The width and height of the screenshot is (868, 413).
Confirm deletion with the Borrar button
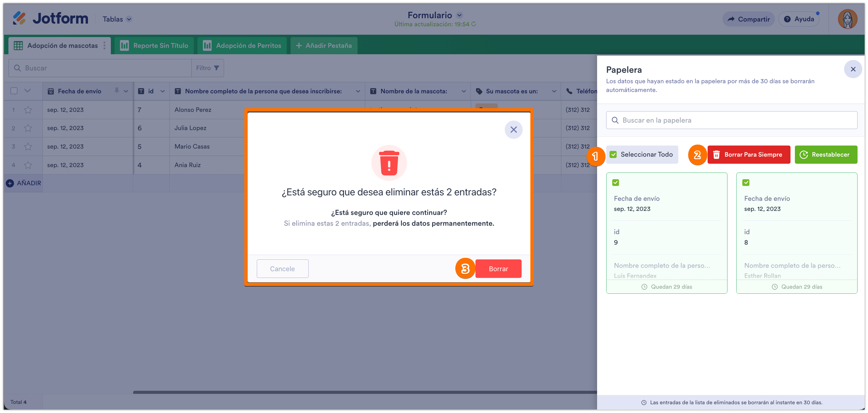(498, 268)
